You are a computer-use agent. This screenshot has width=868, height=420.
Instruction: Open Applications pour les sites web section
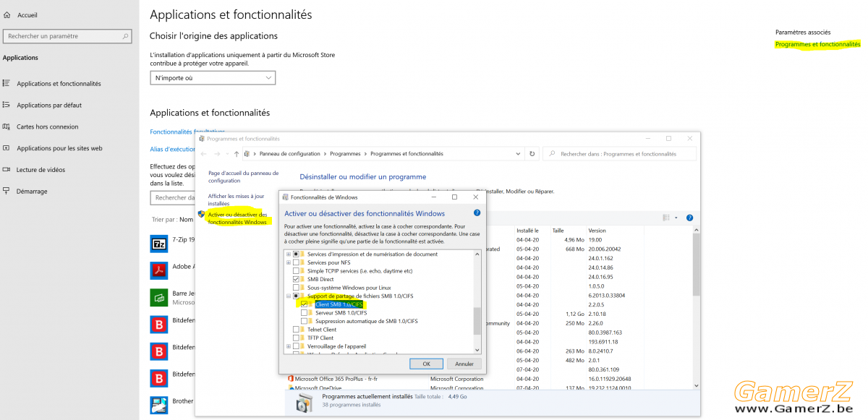point(59,148)
